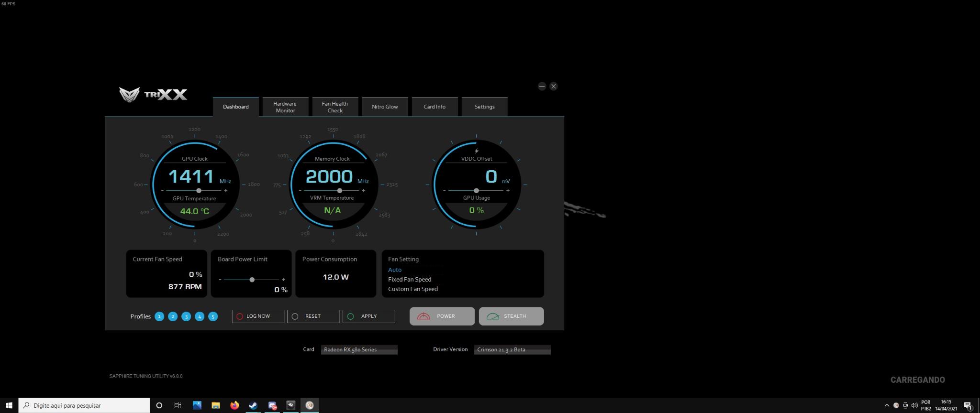Open Discord from the taskbar
Screen dimensions: 980x413
tap(272, 405)
